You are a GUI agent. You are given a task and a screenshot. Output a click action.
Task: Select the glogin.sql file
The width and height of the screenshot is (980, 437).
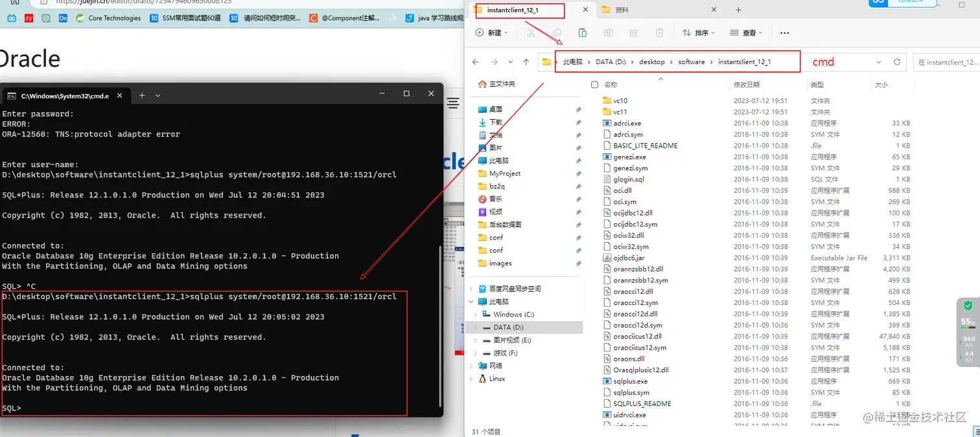pos(624,179)
